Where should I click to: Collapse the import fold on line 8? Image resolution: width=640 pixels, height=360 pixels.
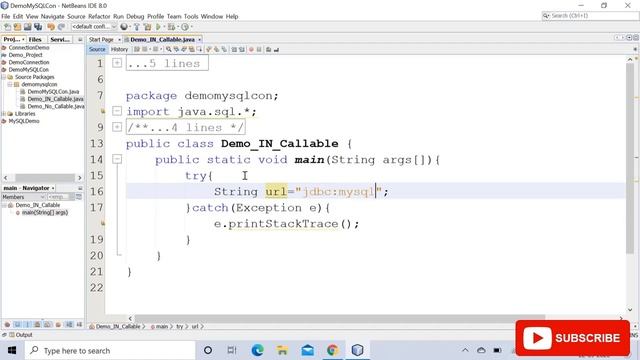[x=117, y=111]
